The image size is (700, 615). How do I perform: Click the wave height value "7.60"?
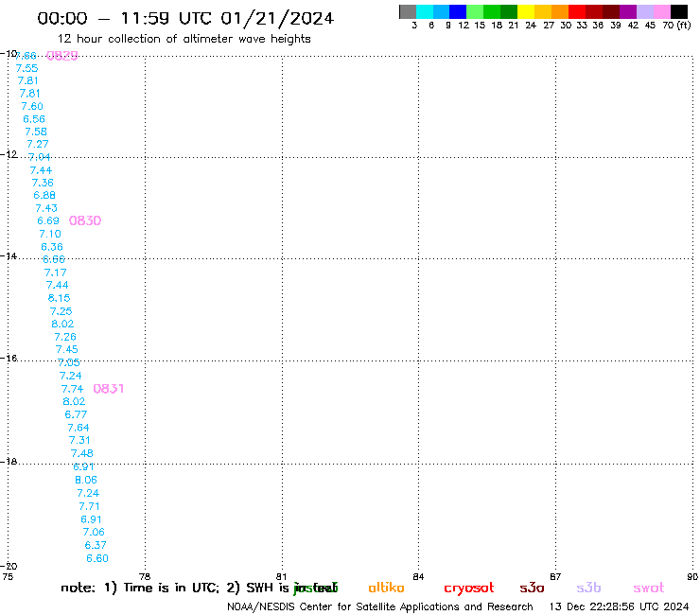(x=32, y=106)
